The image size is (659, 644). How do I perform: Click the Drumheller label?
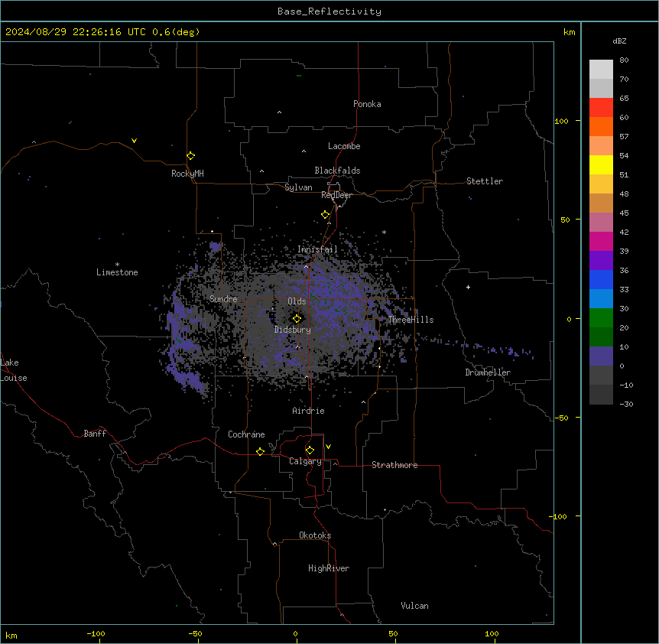point(488,372)
